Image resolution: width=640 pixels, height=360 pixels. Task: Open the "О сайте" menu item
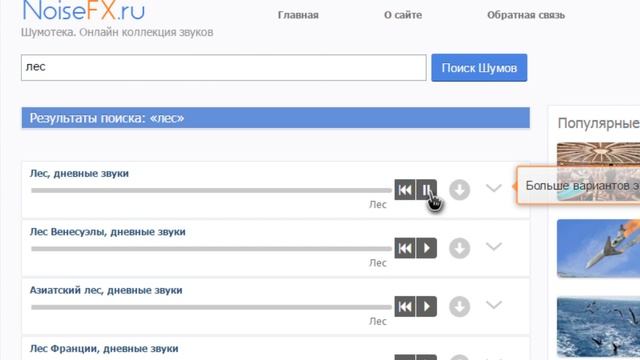(403, 15)
